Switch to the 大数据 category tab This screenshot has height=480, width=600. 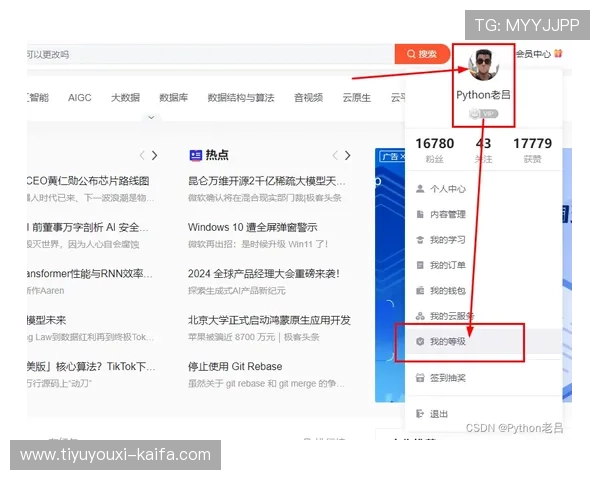126,98
